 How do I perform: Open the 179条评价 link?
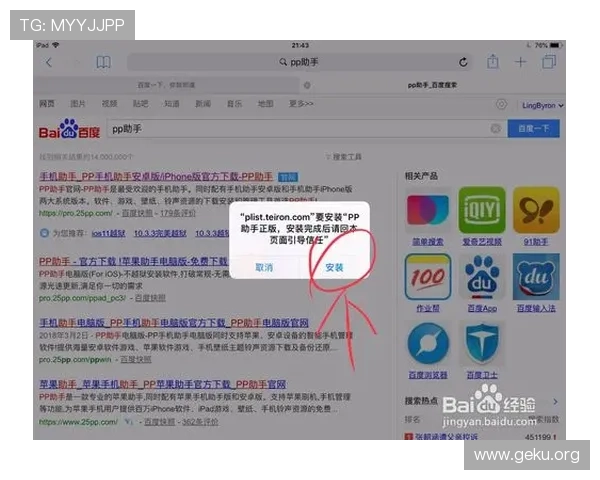click(178, 213)
